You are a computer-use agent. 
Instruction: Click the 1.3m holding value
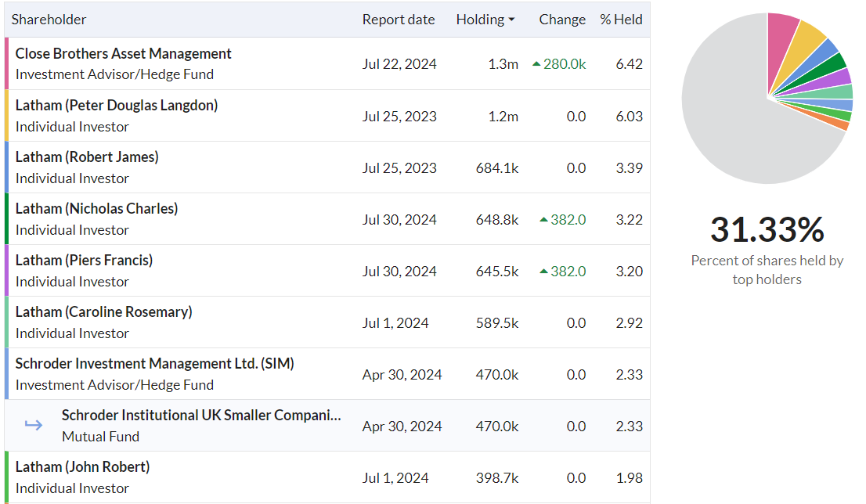point(503,64)
